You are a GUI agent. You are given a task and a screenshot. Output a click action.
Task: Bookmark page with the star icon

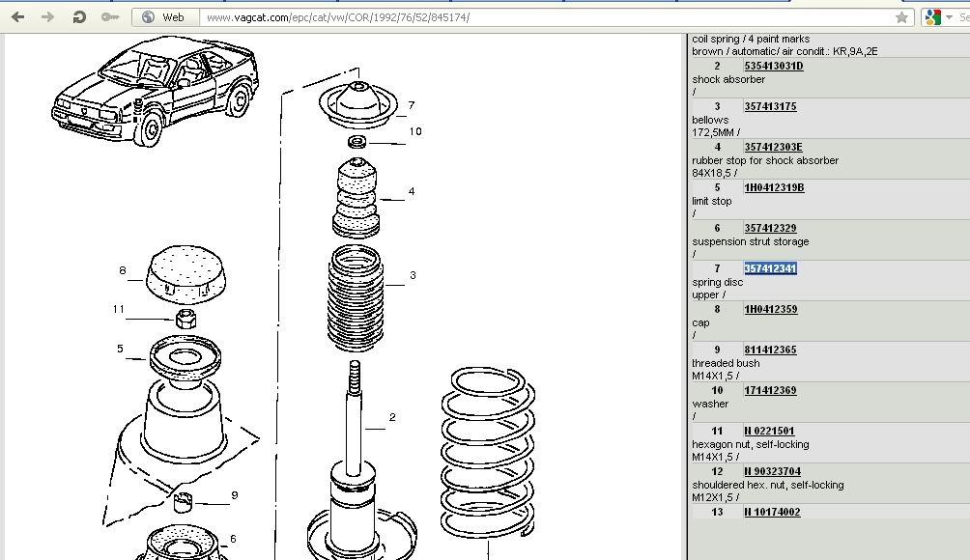[x=902, y=17]
